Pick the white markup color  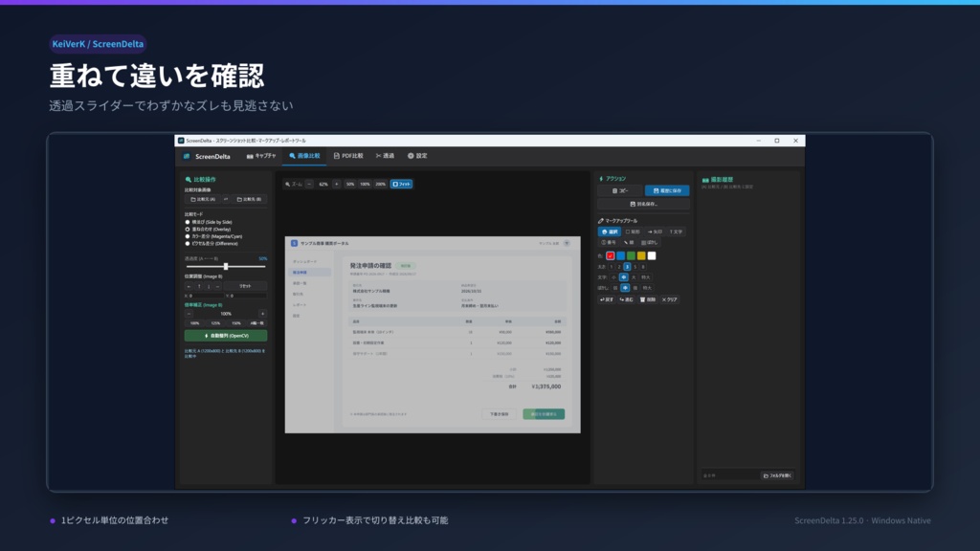pyautogui.click(x=652, y=255)
